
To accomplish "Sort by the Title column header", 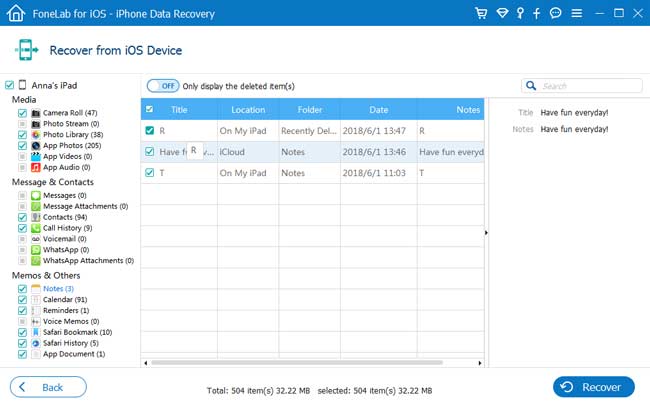I will point(179,109).
